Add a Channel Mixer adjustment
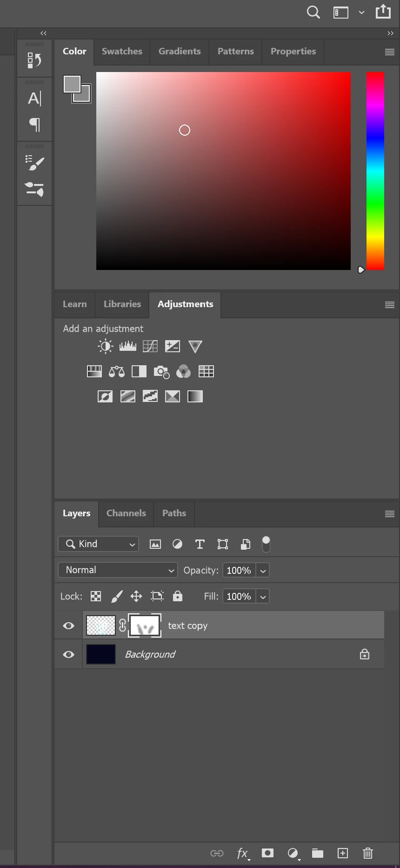Viewport: 400px width, 868px height. pos(184,371)
